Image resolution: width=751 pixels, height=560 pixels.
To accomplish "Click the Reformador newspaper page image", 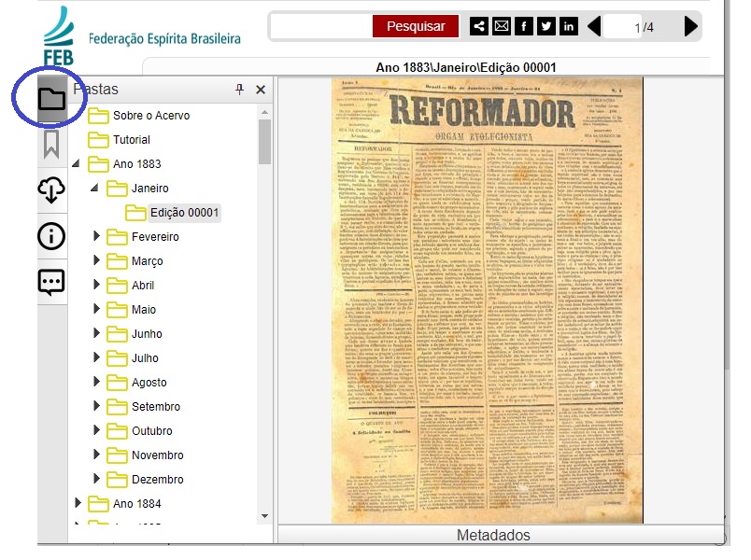I will (x=487, y=301).
